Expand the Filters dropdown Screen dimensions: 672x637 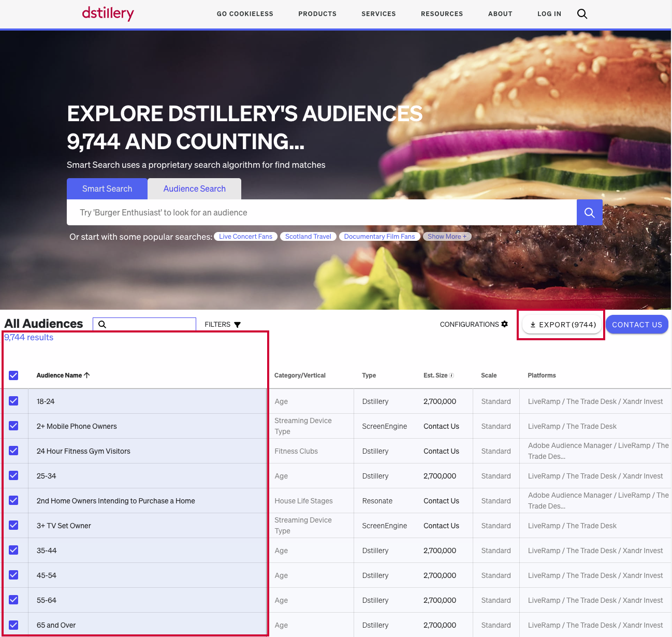(x=223, y=325)
